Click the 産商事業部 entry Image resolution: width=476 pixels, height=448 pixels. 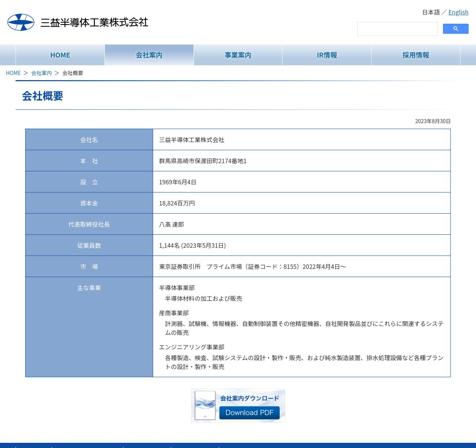pos(174,313)
